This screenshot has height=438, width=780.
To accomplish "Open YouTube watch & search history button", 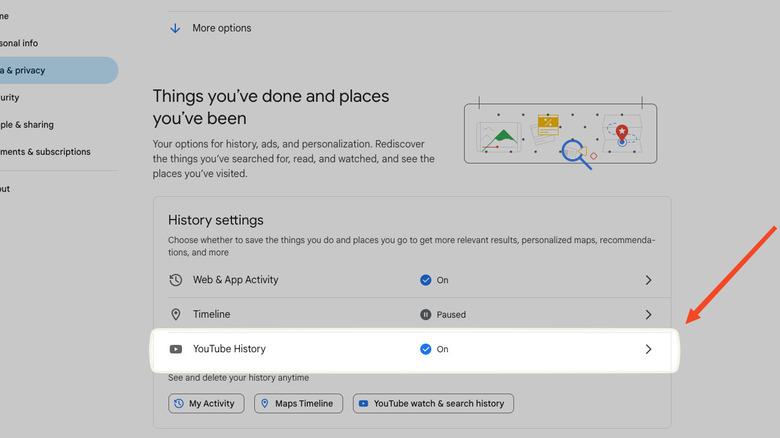I will pos(433,403).
